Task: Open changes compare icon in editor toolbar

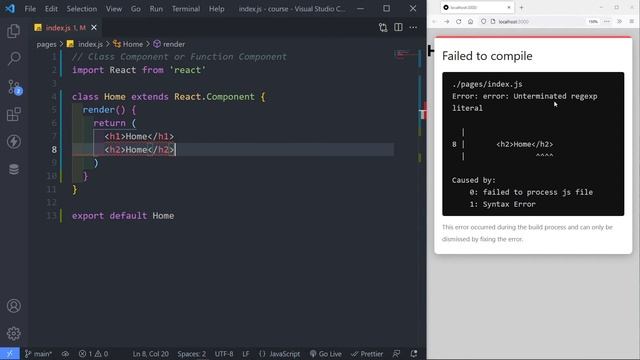Action: 383,27
